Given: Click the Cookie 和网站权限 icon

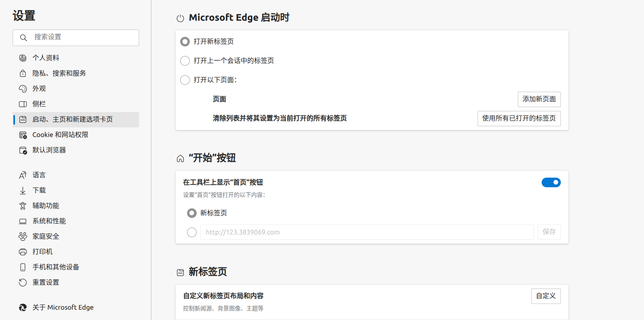Looking at the screenshot, I should 23,135.
